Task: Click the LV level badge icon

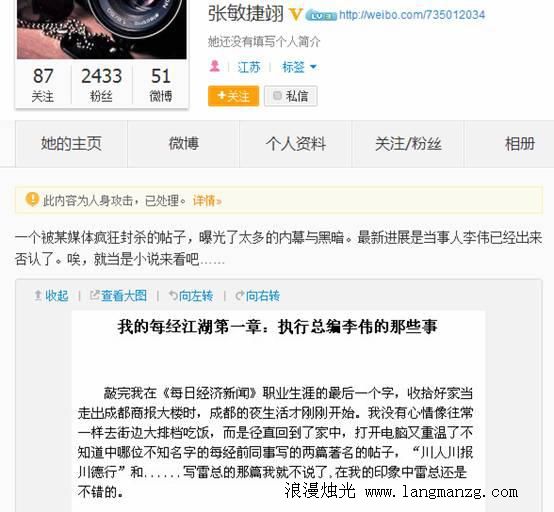Action: pyautogui.click(x=320, y=16)
